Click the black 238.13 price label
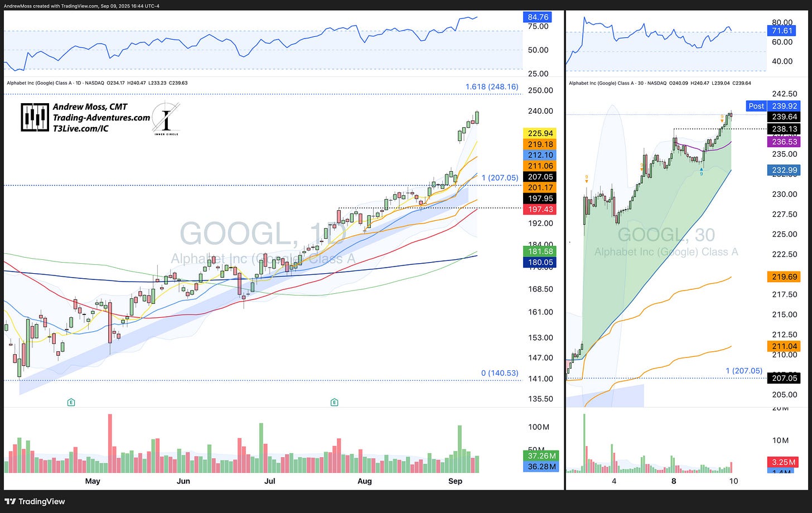The height and width of the screenshot is (513, 812). [784, 129]
